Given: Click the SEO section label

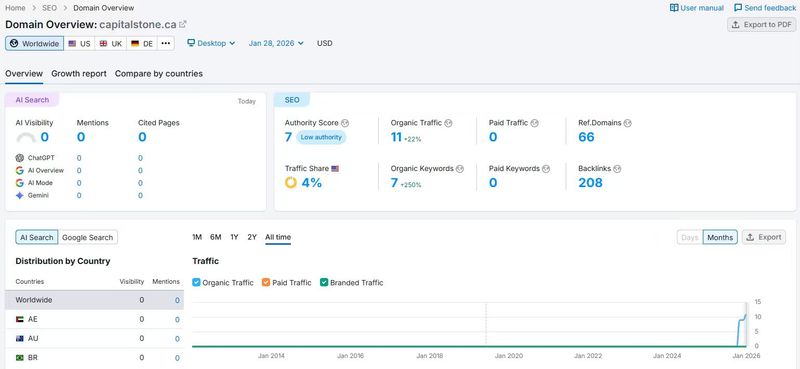Looking at the screenshot, I should (292, 100).
